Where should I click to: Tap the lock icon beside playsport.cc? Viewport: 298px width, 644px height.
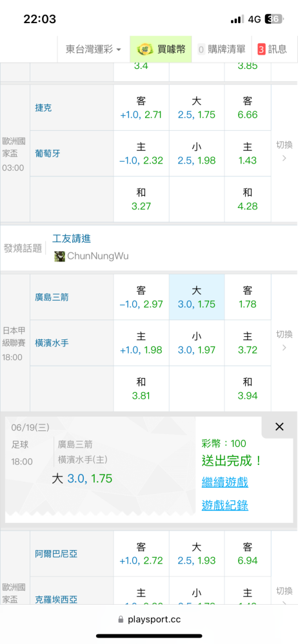(x=121, y=620)
